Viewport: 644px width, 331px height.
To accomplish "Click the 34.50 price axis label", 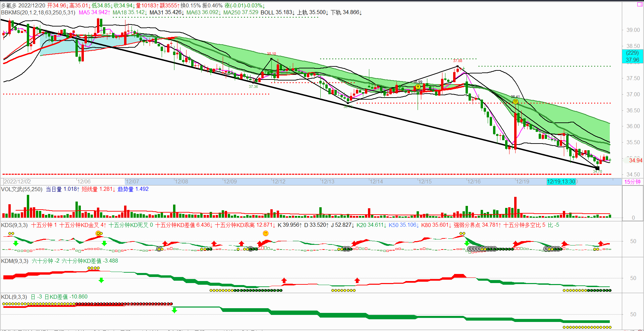I will pos(633,174).
